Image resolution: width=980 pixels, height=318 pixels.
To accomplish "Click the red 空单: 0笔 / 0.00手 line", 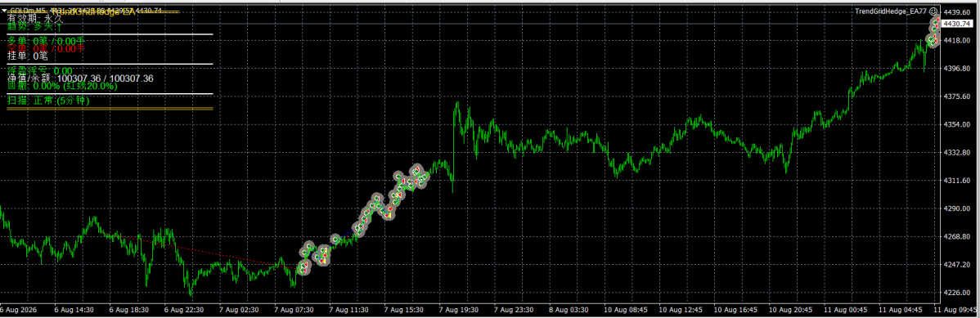I will [46, 48].
